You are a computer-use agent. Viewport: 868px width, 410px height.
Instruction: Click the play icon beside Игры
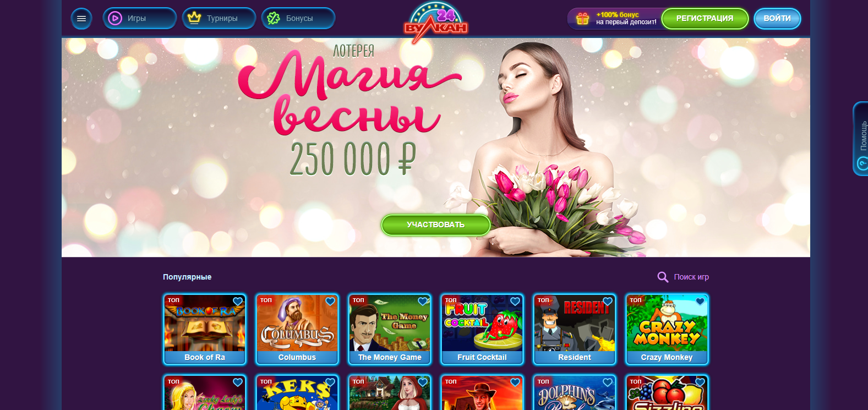115,18
